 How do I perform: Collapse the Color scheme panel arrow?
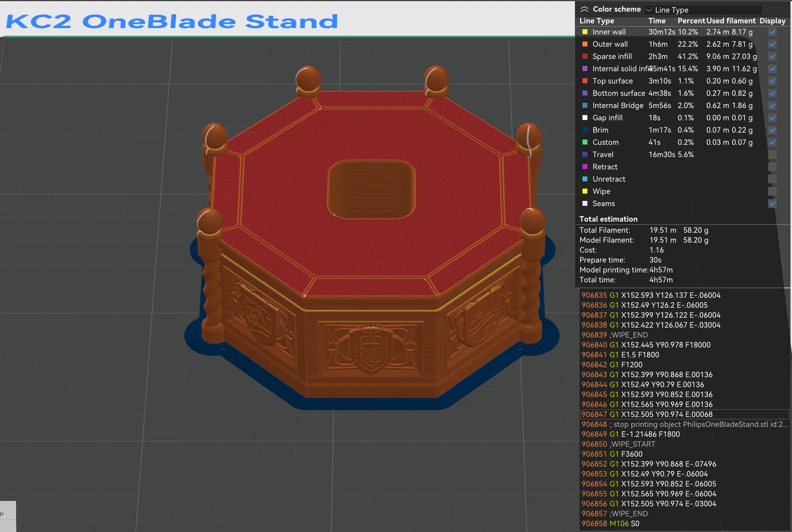tap(584, 9)
